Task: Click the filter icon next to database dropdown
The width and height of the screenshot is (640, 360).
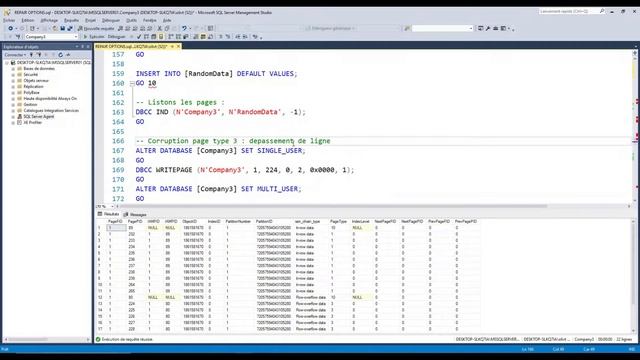Action: click(x=18, y=37)
